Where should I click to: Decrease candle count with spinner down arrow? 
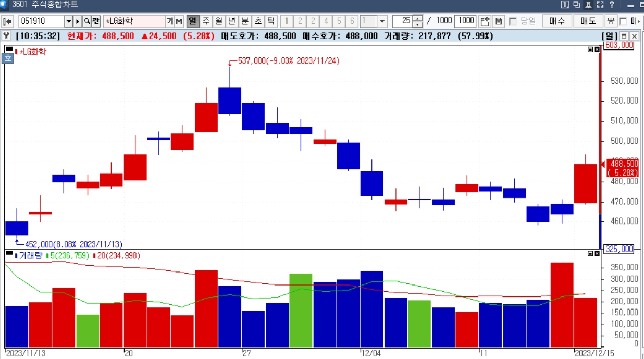coord(418,24)
